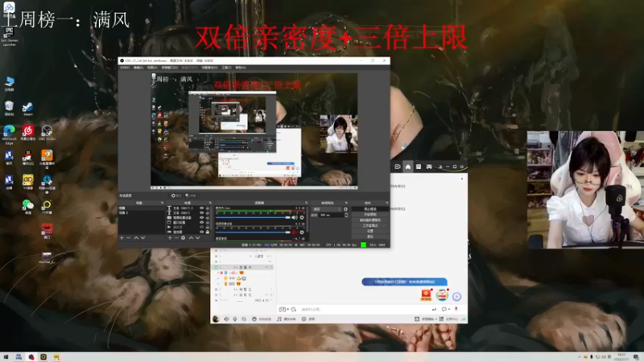Click the music note accompaniment icon in the YY toolbar
This screenshot has width=644, height=362.
pyautogui.click(x=279, y=319)
